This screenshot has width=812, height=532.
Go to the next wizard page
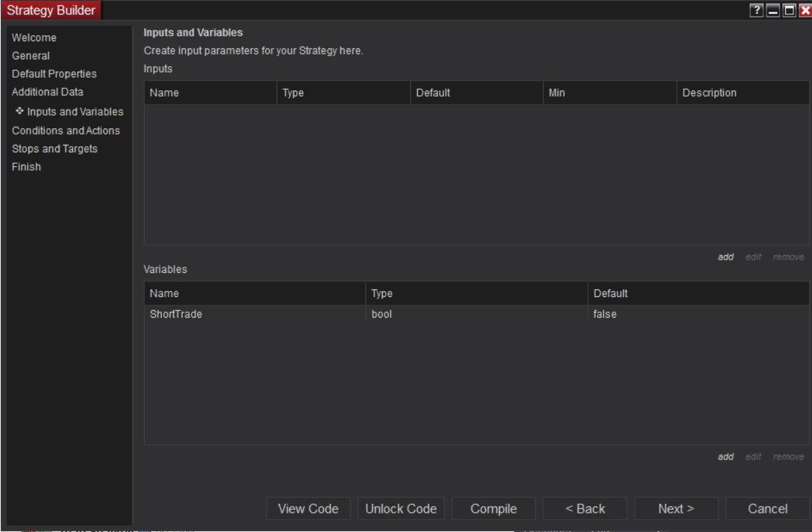[676, 509]
